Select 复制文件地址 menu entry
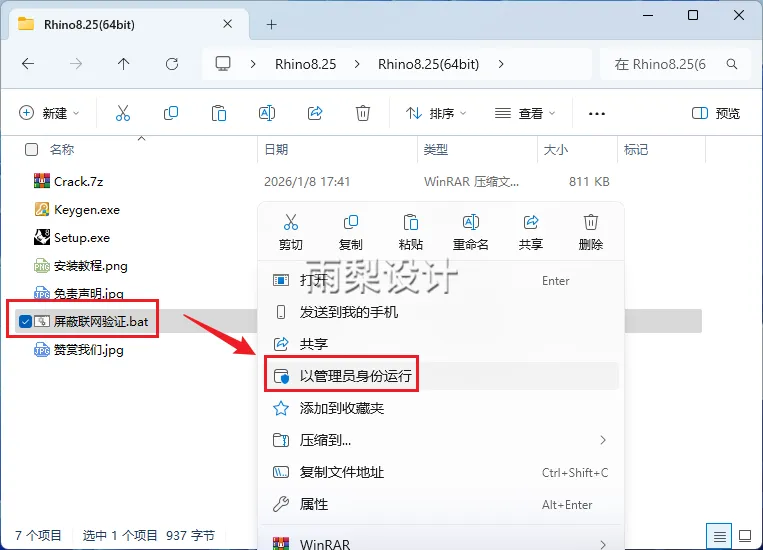763x550 pixels. (441, 472)
